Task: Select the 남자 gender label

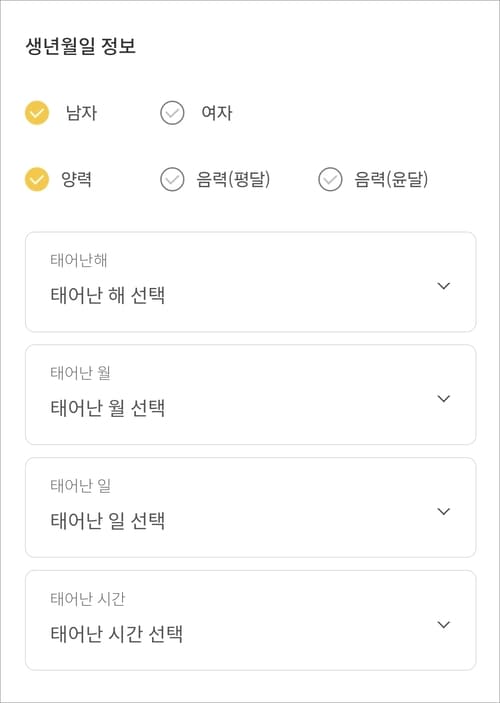Action: (81, 113)
